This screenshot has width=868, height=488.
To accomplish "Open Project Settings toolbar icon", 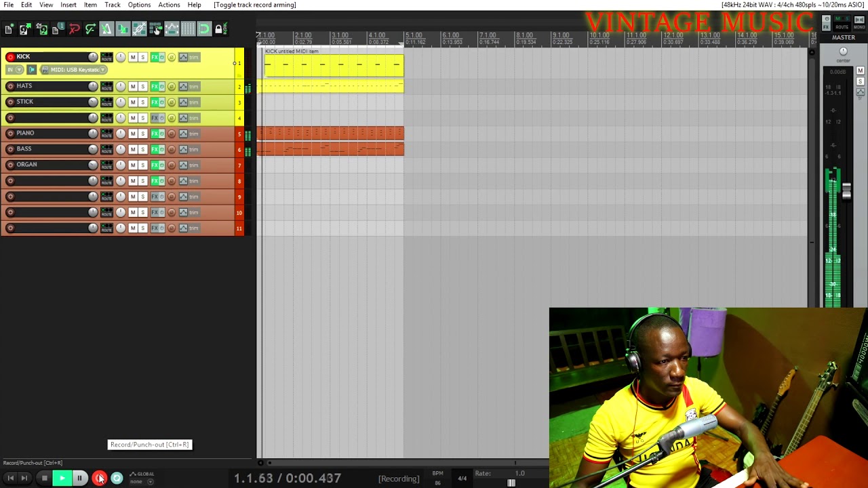I will click(x=58, y=29).
